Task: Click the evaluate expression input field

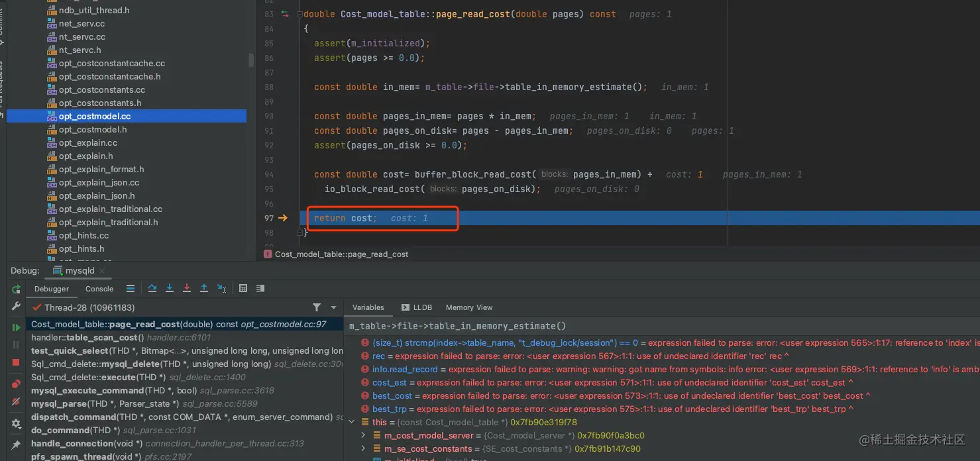Action: (662, 326)
